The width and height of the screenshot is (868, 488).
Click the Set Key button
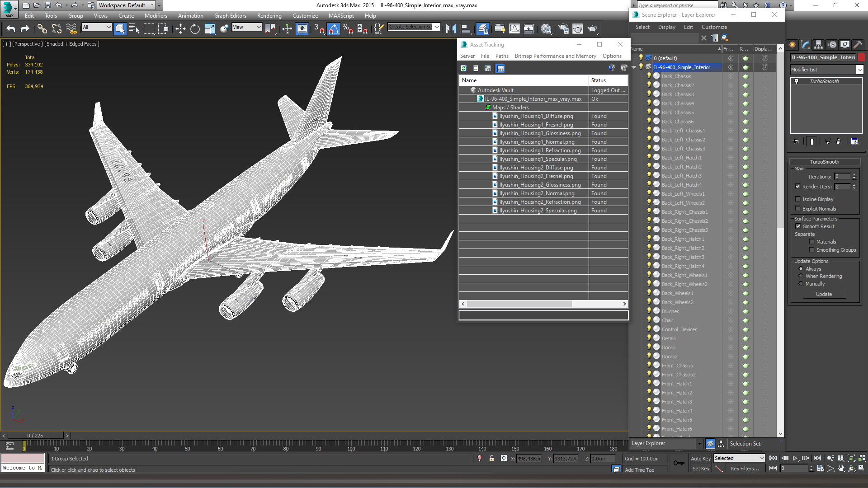click(701, 469)
